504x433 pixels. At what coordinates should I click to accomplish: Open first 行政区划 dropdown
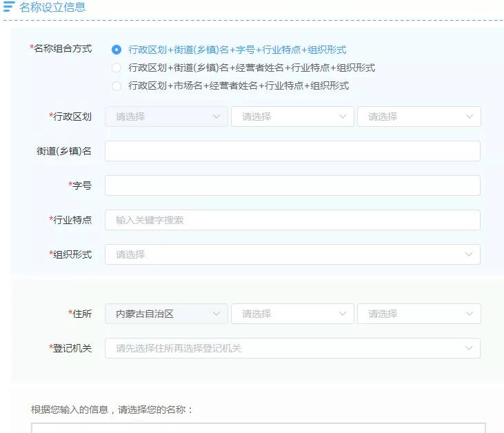point(166,117)
